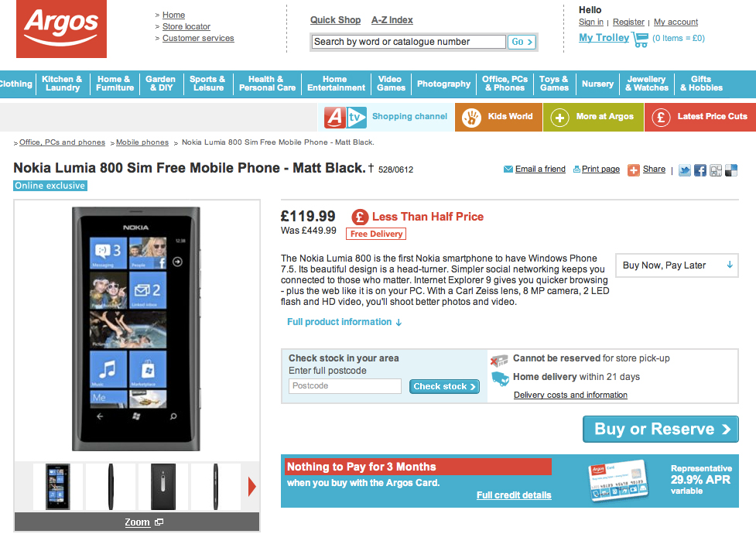Open Full credit details link

(514, 495)
